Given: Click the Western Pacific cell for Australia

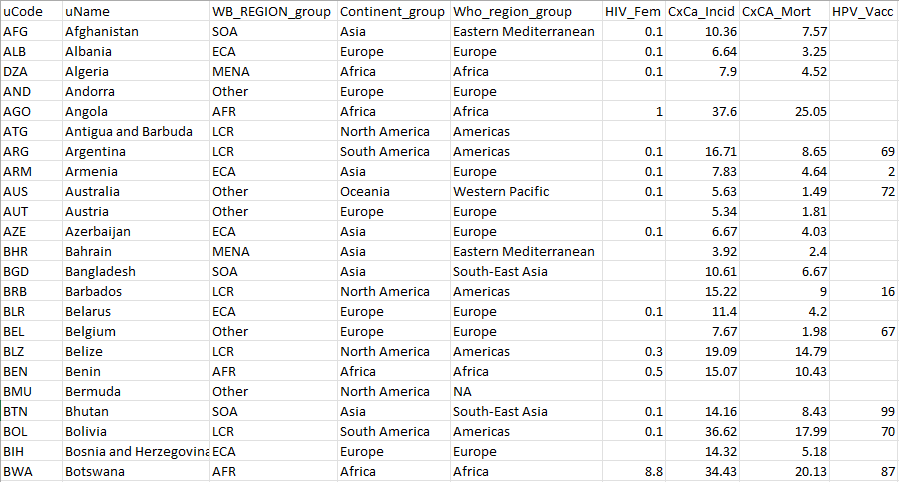Looking at the screenshot, I should pyautogui.click(x=526, y=191).
